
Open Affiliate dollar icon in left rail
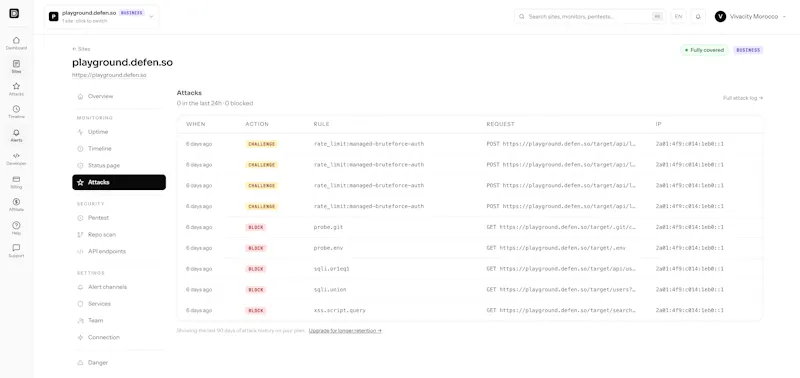point(16,205)
